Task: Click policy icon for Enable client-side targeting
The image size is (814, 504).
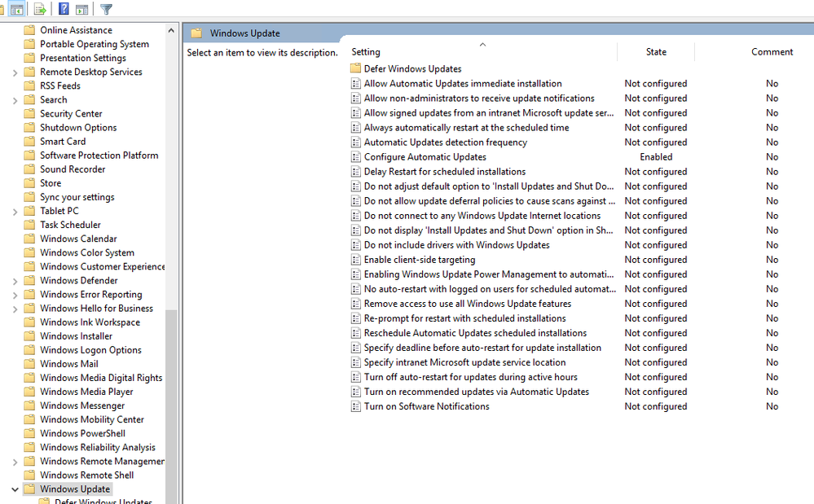Action: click(x=355, y=259)
